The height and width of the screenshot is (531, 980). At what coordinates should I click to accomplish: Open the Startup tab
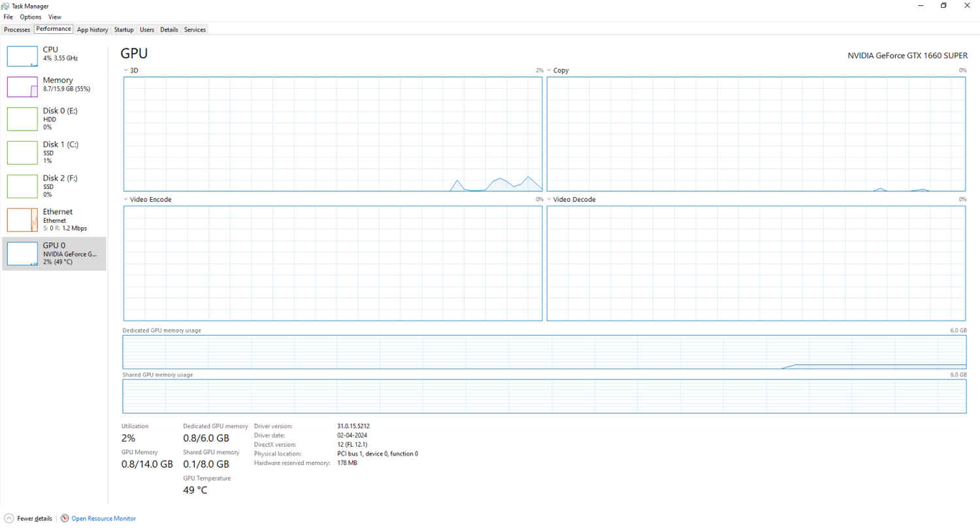click(123, 29)
